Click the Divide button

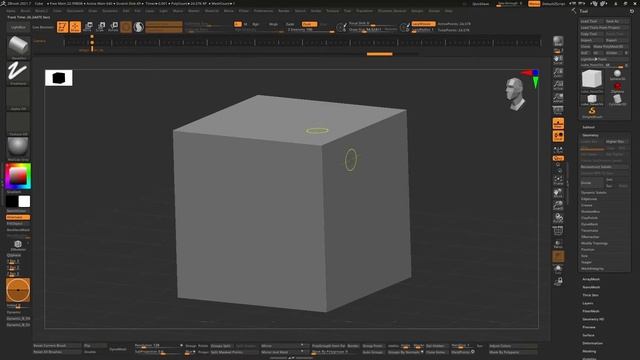pos(591,183)
